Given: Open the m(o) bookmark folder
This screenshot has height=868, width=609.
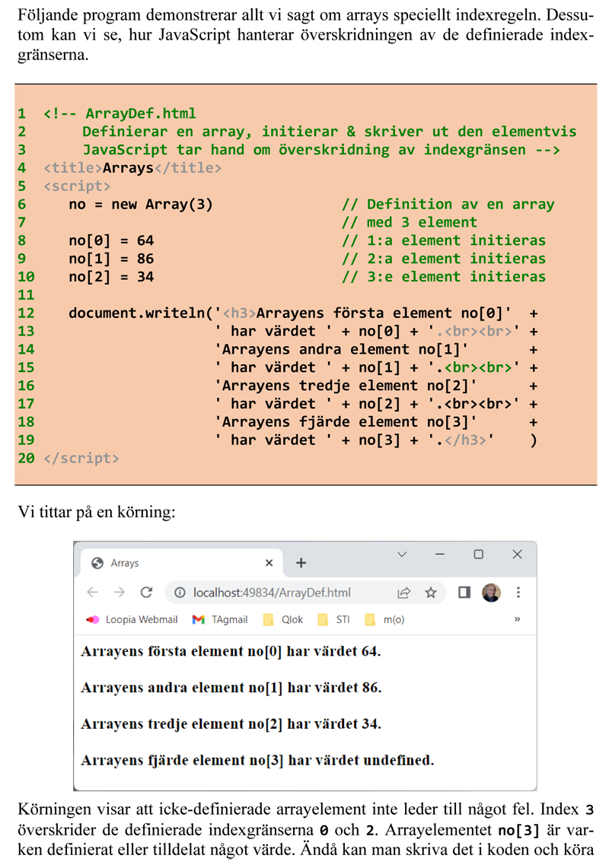Looking at the screenshot, I should (x=385, y=619).
